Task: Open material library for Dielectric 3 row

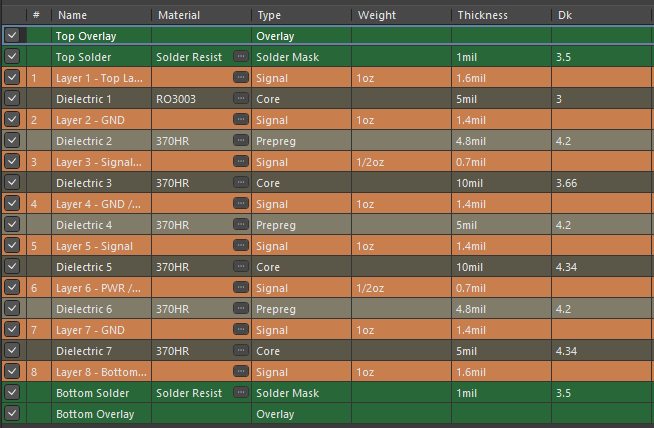Action: [240, 183]
